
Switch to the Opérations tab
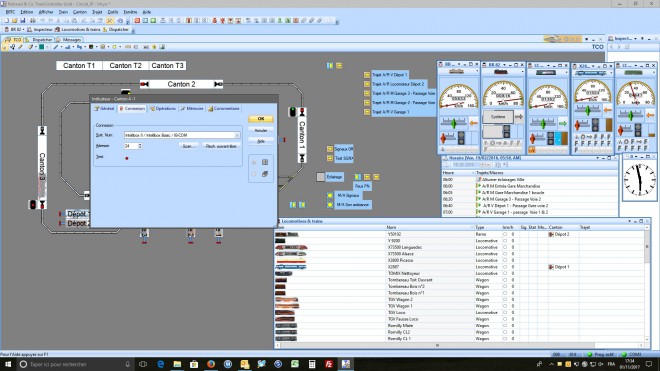click(x=162, y=109)
